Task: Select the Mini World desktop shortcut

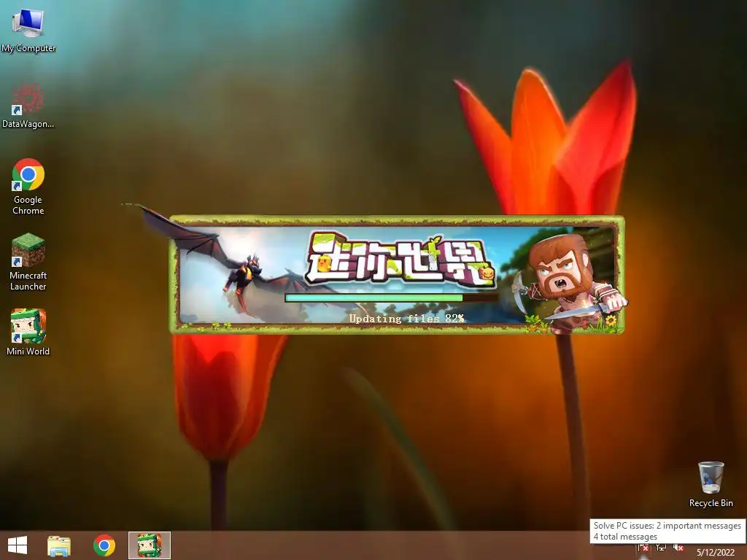Action: [28, 332]
